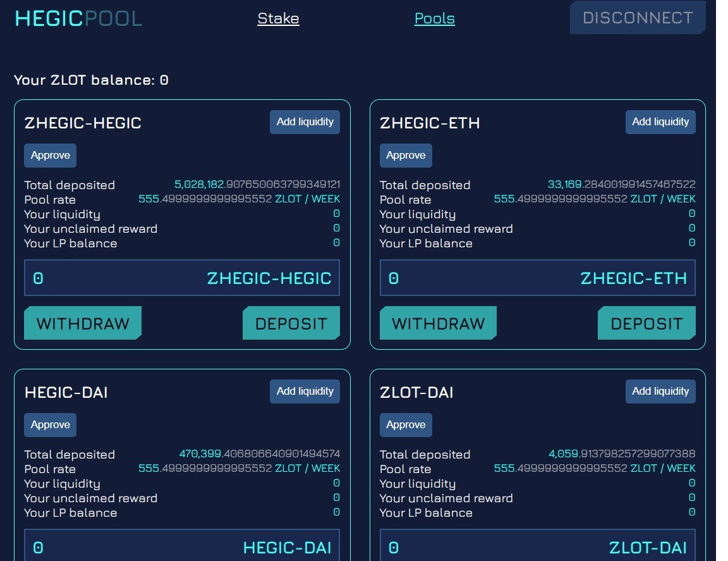This screenshot has height=561, width=728.
Task: Add liquidity to ZHEGIC-HEGIC pool
Action: pyautogui.click(x=305, y=122)
